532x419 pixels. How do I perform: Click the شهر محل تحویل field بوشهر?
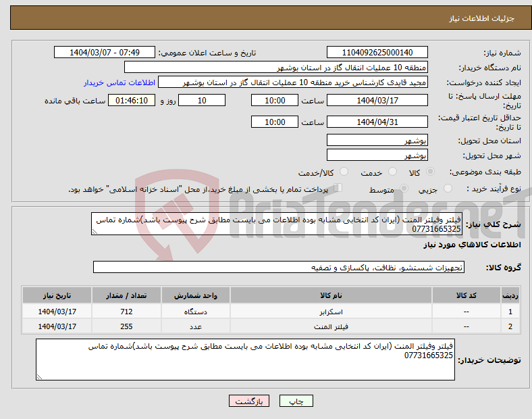[x=377, y=155]
